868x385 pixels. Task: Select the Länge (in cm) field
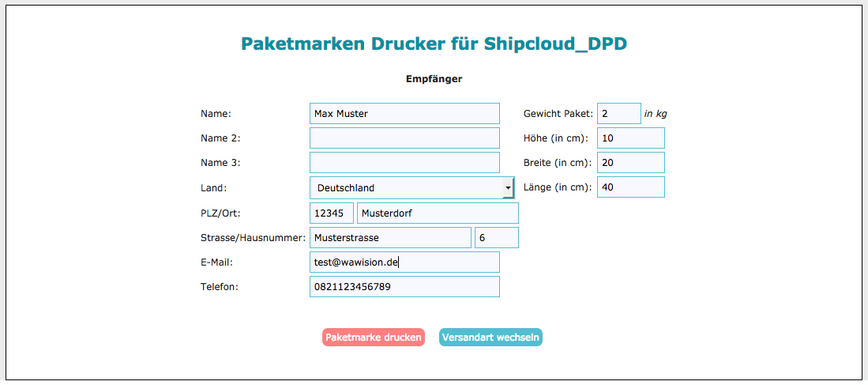[630, 187]
